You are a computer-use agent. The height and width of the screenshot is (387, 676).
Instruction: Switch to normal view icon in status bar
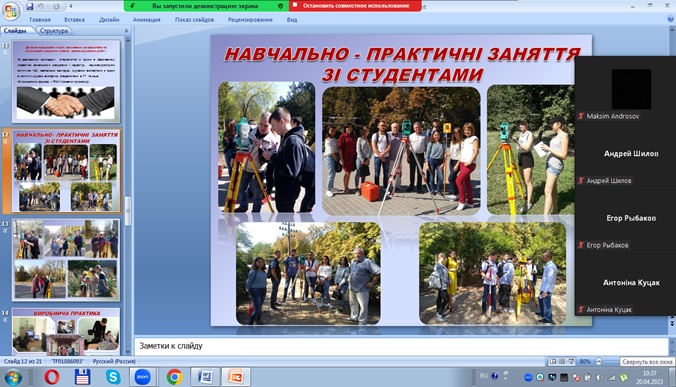pyautogui.click(x=553, y=362)
